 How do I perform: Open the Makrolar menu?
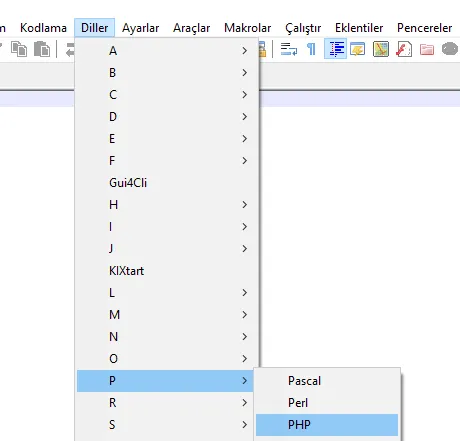tap(247, 28)
